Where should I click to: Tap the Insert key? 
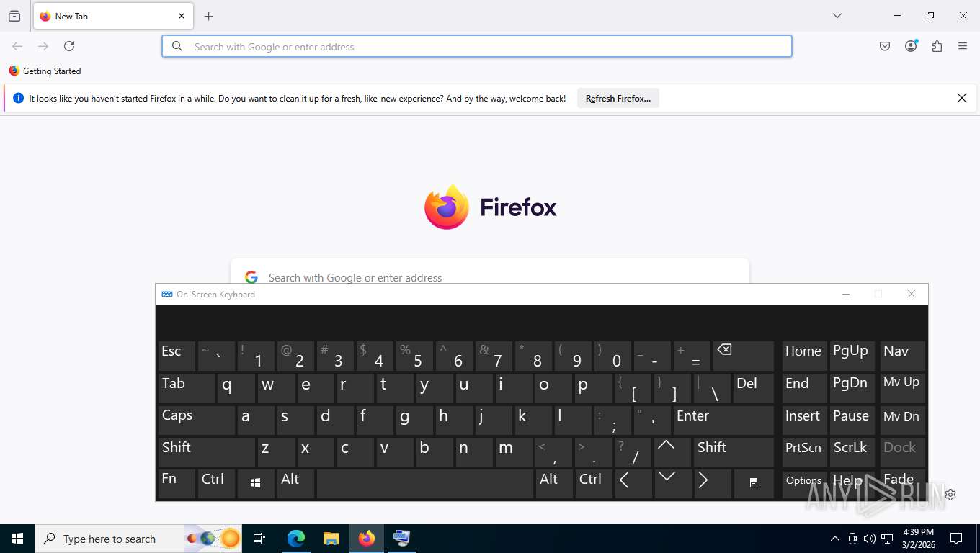click(x=804, y=420)
